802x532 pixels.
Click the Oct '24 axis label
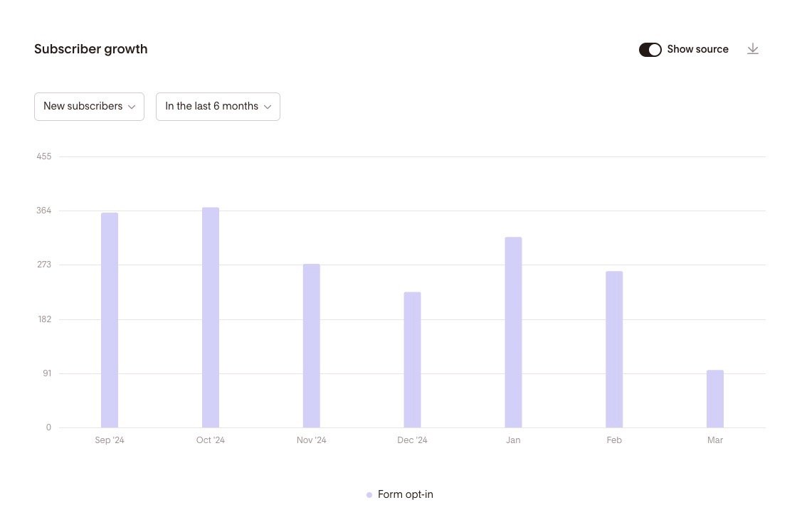click(210, 440)
